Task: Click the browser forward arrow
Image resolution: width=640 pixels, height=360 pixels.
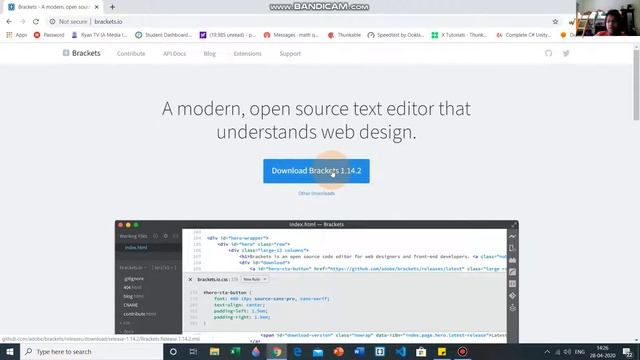Action: pyautogui.click(x=22, y=22)
